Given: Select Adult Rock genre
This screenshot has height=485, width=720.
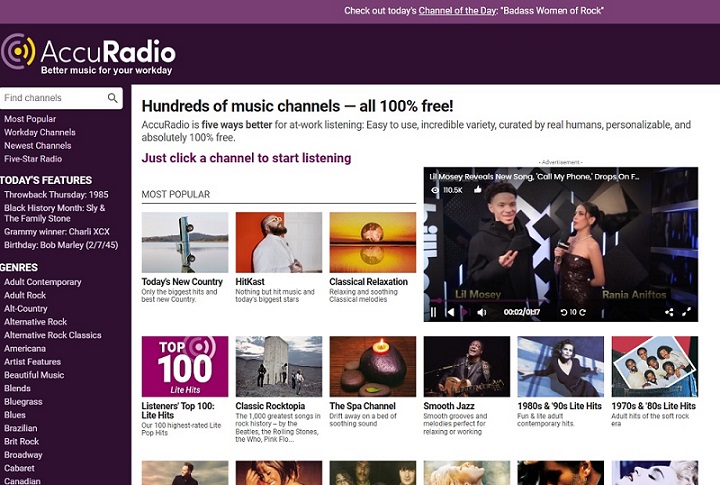Looking at the screenshot, I should pos(25,295).
